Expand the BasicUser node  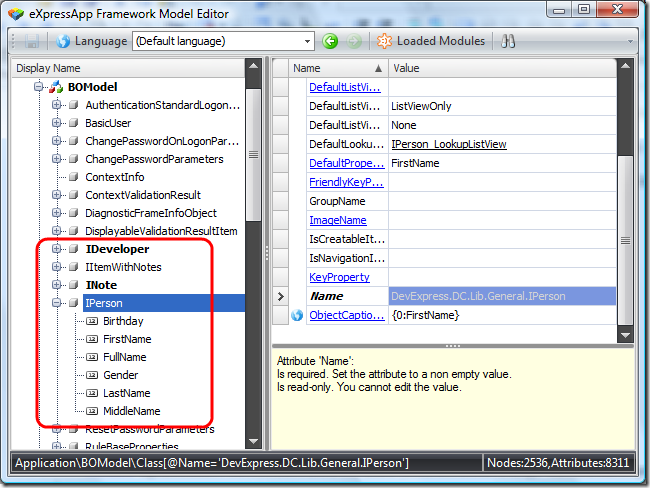[x=56, y=123]
